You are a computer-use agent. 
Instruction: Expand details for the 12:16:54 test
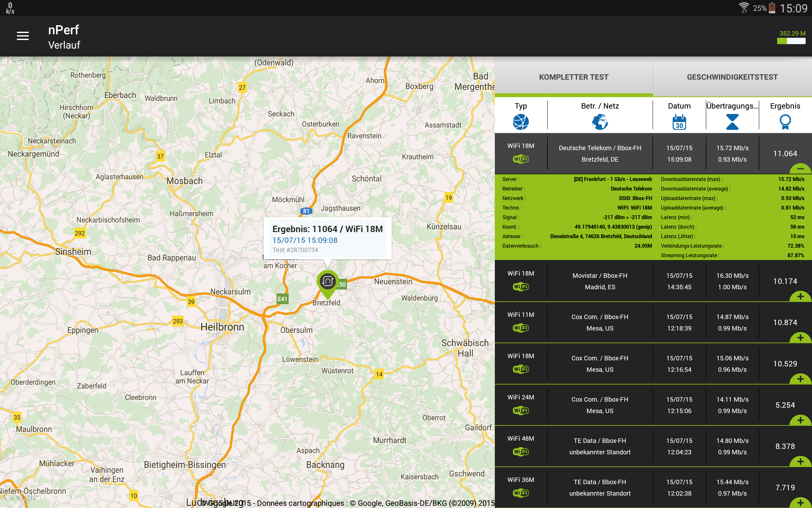800,379
